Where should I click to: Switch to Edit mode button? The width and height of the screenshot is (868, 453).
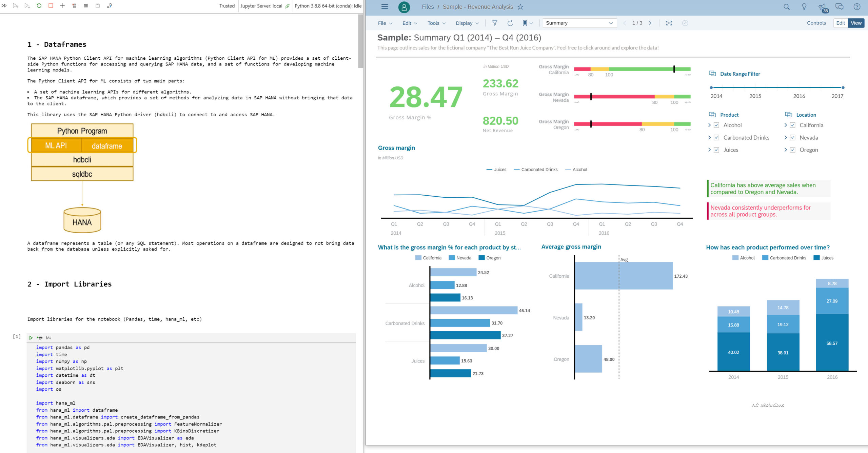[x=840, y=23]
